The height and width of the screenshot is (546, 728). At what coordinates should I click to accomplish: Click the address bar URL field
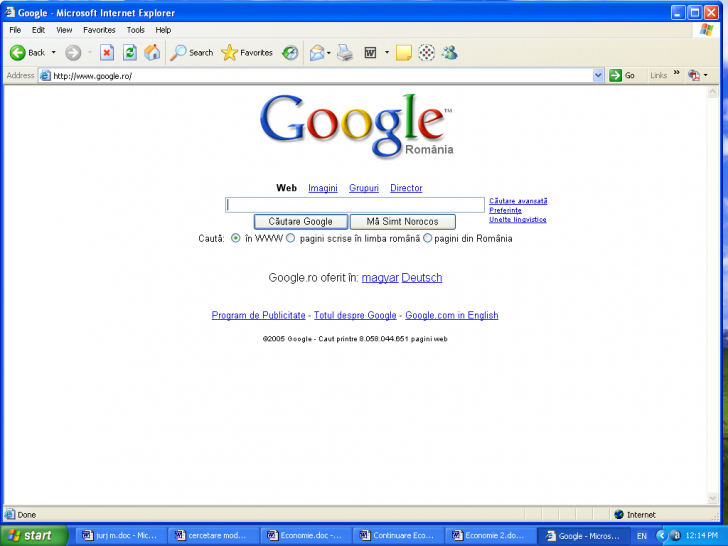316,76
